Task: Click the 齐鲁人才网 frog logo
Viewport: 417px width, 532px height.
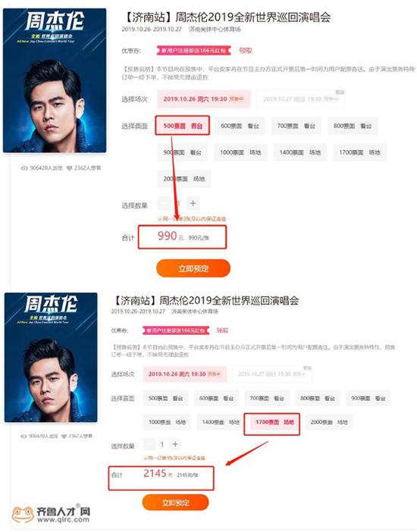Action: [x=23, y=515]
